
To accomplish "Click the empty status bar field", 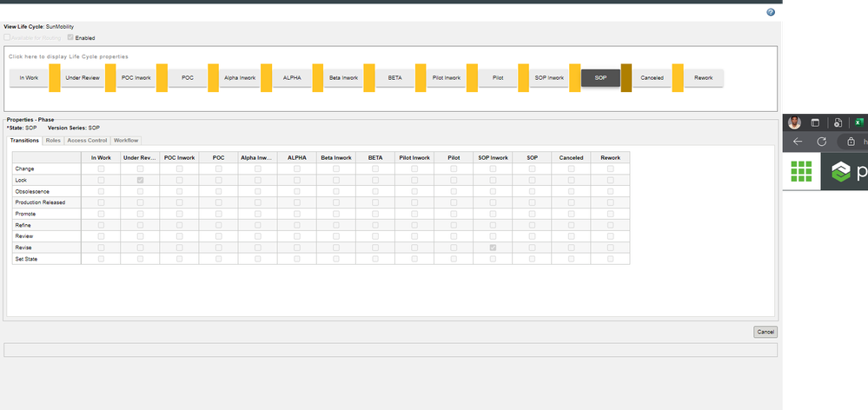I will click(390, 350).
